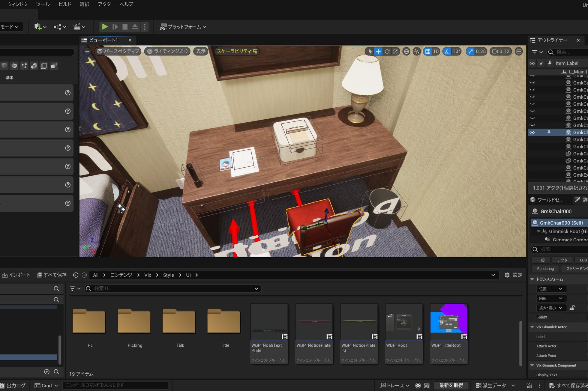Collapse the トランスフォーム section
The image size is (588, 391).
532,279
